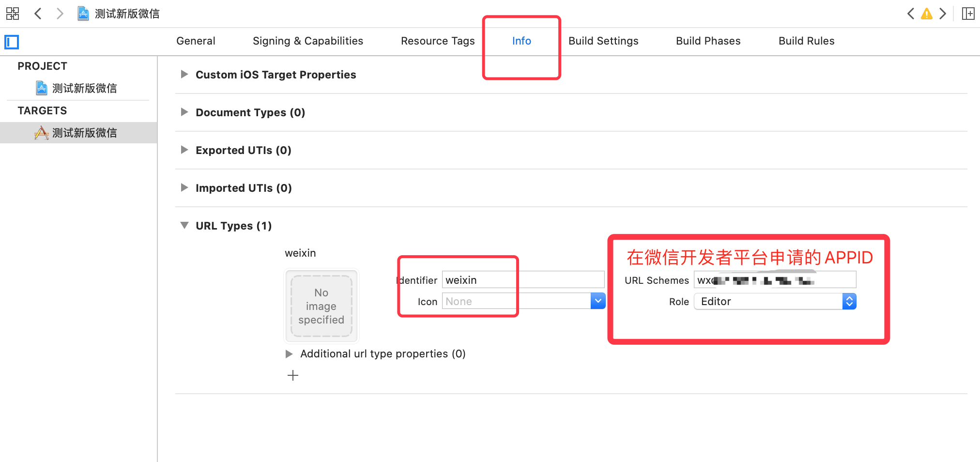The height and width of the screenshot is (462, 980).
Task: Go back with the left navigation arrow
Action: [x=38, y=14]
